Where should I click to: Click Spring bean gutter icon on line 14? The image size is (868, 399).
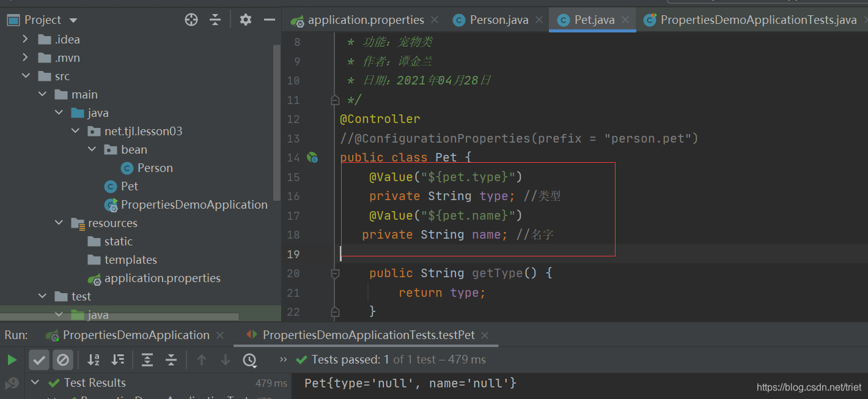pyautogui.click(x=312, y=158)
